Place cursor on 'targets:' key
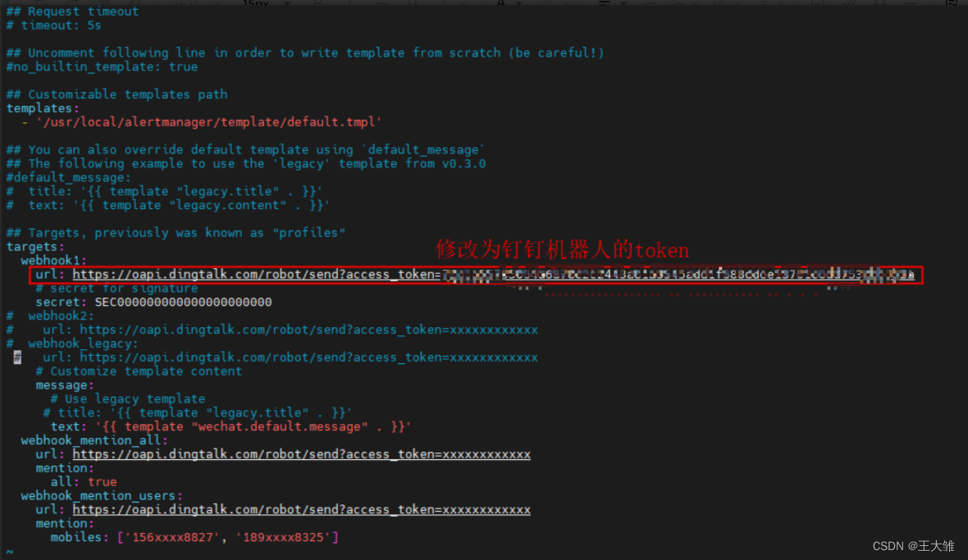The height and width of the screenshot is (560, 968). pos(35,247)
